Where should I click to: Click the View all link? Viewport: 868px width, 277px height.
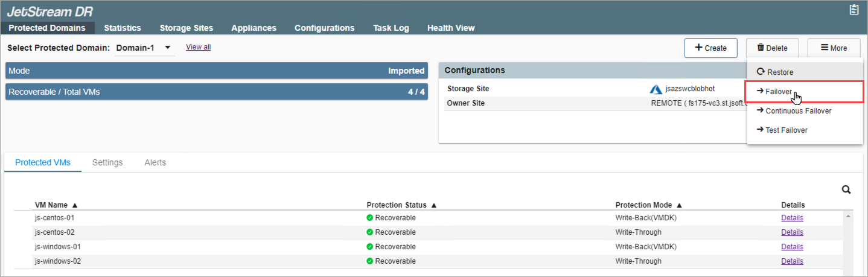pyautogui.click(x=198, y=47)
